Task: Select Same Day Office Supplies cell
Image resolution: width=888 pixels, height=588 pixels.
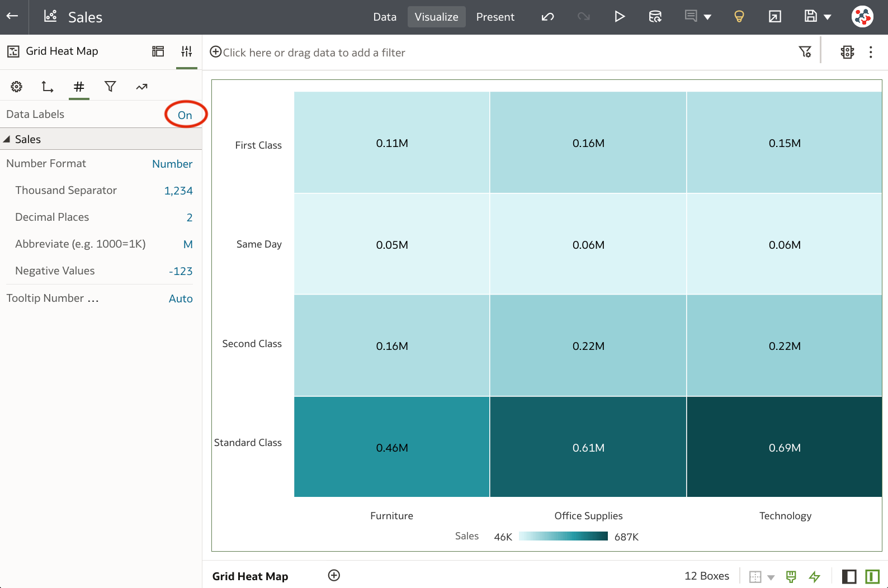Action: pos(588,244)
